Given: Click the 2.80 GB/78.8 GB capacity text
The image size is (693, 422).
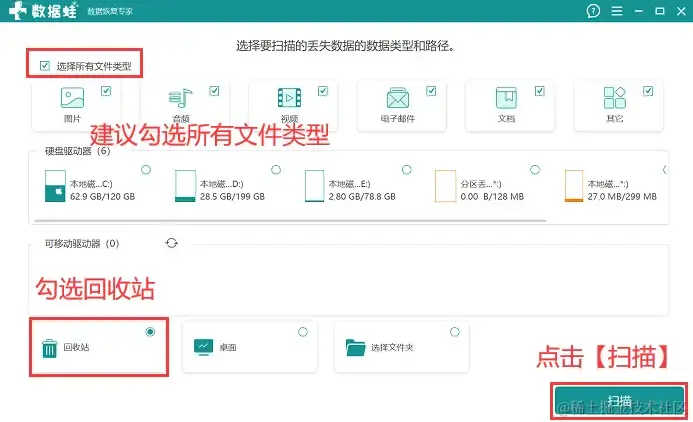Looking at the screenshot, I should [362, 197].
